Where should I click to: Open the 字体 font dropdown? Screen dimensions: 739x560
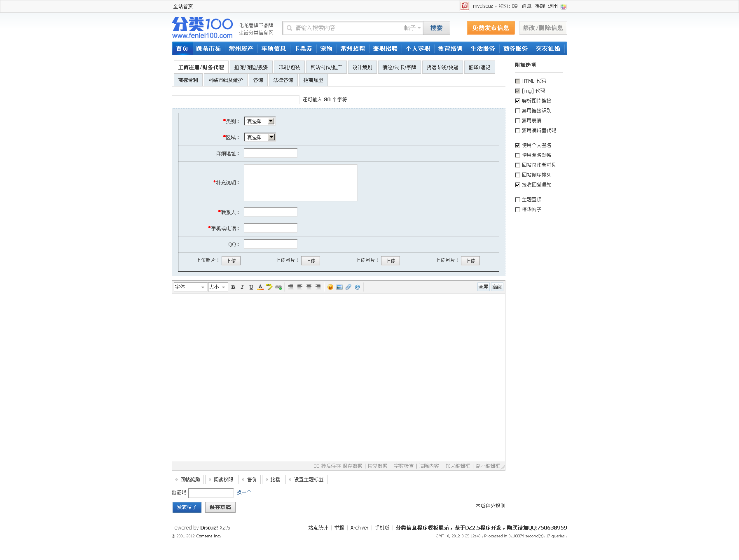[190, 287]
